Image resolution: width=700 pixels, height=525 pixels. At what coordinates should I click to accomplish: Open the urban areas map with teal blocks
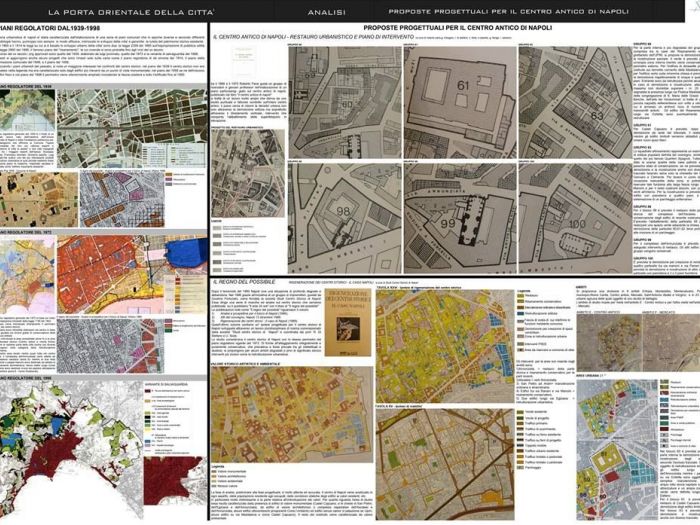pyautogui.click(x=617, y=449)
